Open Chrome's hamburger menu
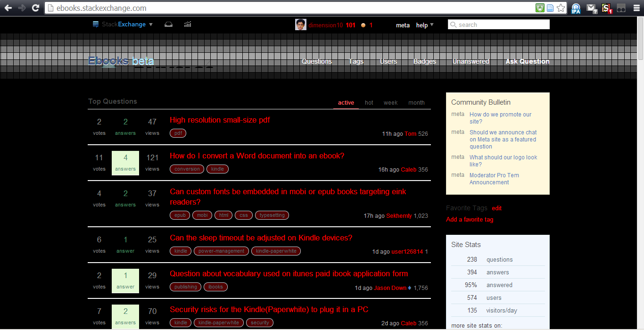644x330 pixels. [636, 8]
